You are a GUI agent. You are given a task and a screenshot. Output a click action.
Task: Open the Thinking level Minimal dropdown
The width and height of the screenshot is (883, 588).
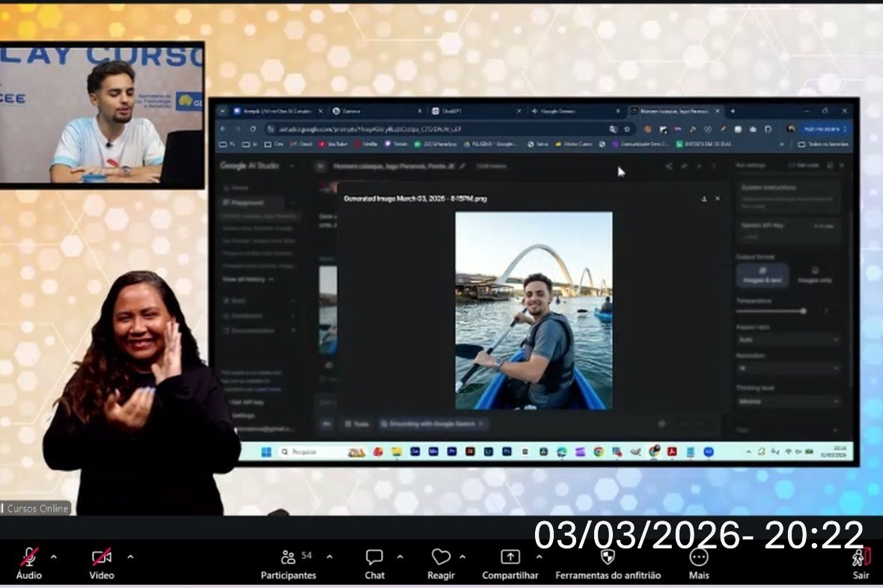pos(787,402)
